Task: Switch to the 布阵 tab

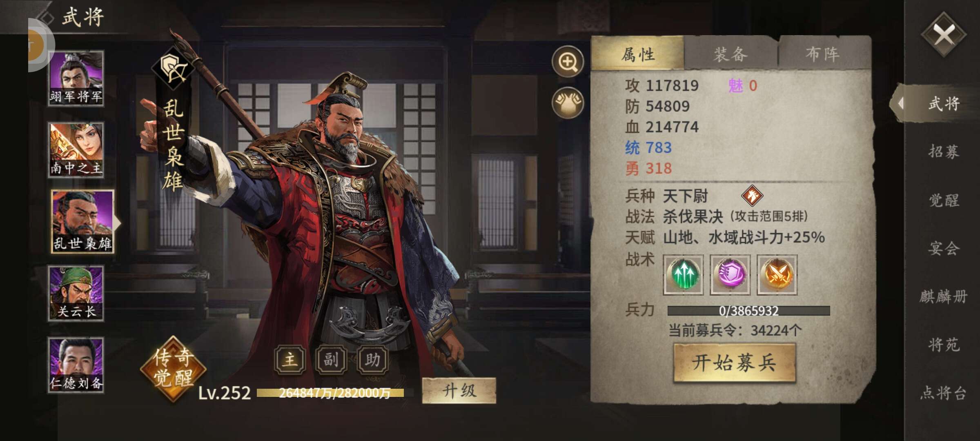Action: click(x=823, y=53)
